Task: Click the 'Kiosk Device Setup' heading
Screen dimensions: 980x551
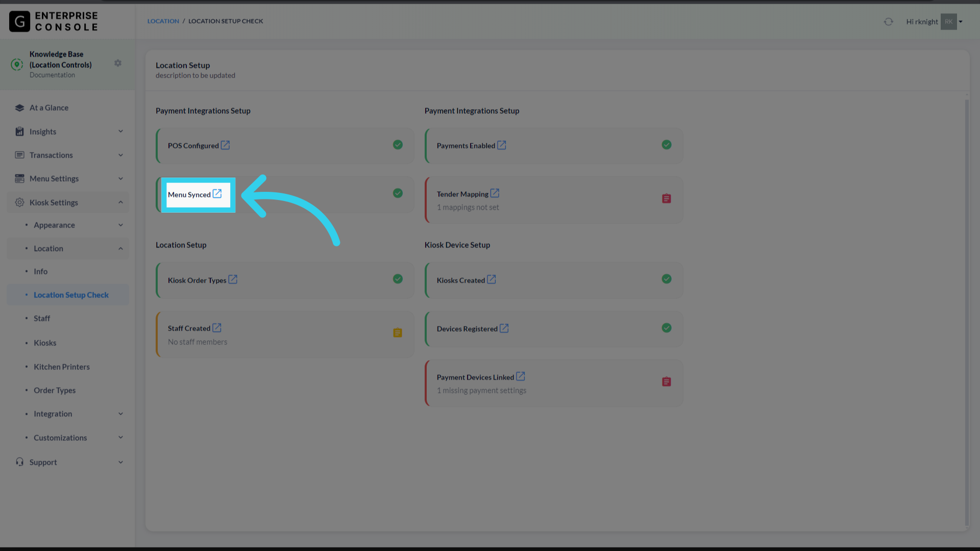Action: pyautogui.click(x=457, y=245)
